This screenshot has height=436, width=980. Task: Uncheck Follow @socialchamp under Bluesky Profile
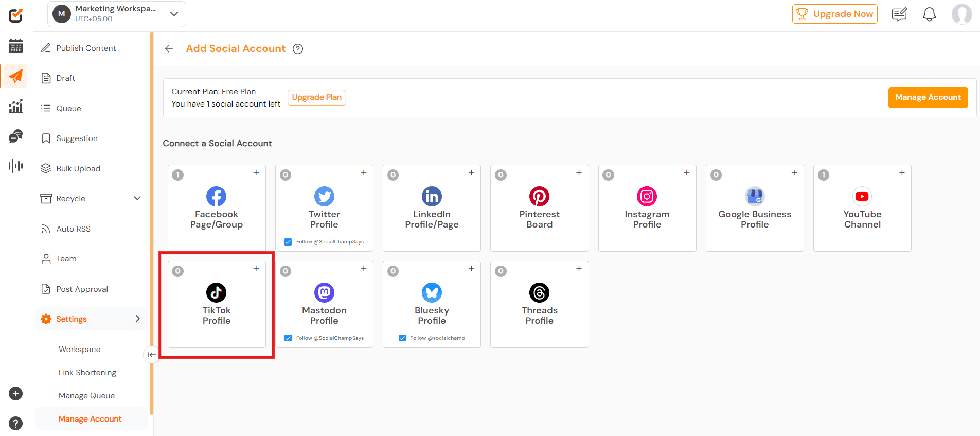[402, 338]
